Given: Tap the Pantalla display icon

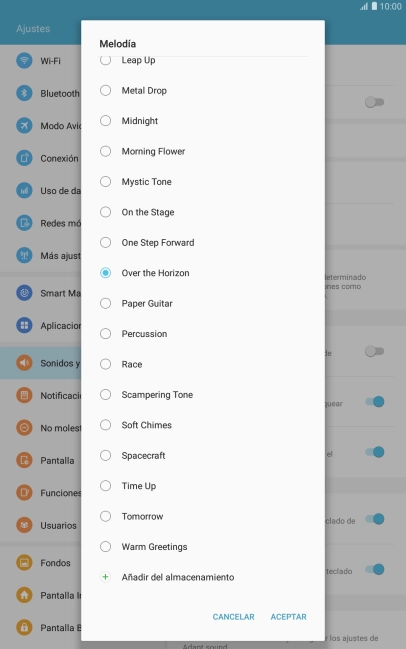Looking at the screenshot, I should (24, 460).
